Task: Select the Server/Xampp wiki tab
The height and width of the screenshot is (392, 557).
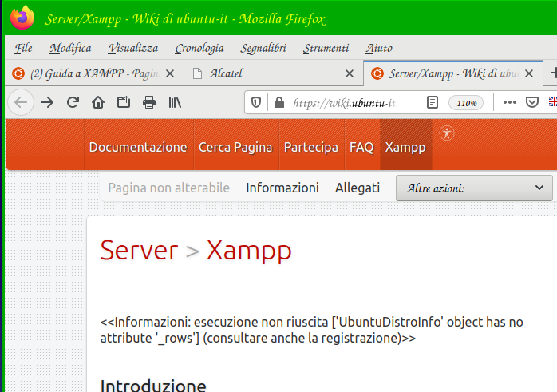Action: click(453, 73)
